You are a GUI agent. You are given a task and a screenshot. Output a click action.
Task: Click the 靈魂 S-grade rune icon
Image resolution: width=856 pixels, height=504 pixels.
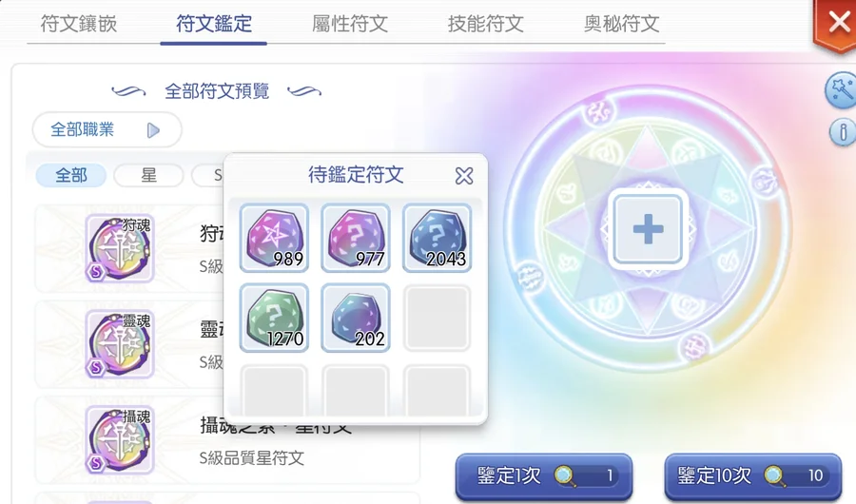pyautogui.click(x=120, y=344)
